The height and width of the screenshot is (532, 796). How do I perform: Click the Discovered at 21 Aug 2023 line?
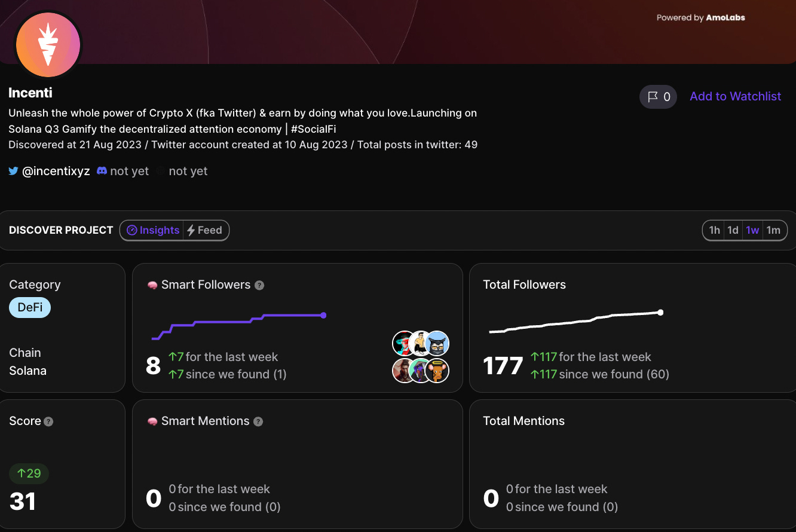243,145
